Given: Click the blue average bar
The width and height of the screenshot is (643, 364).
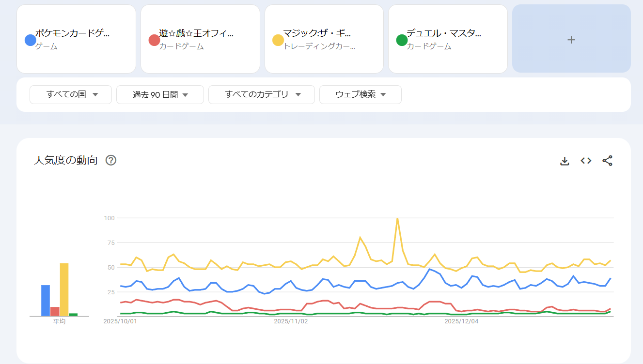Looking at the screenshot, I should (x=46, y=300).
